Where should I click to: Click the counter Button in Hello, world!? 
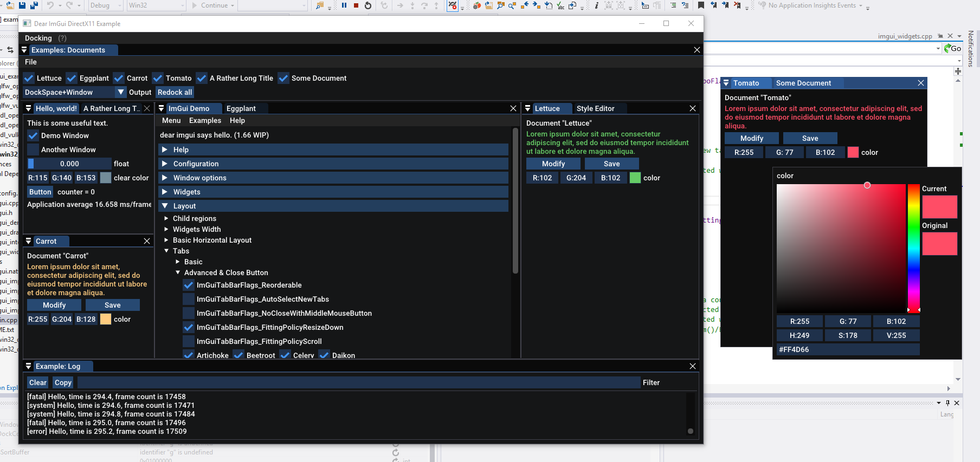(40, 192)
